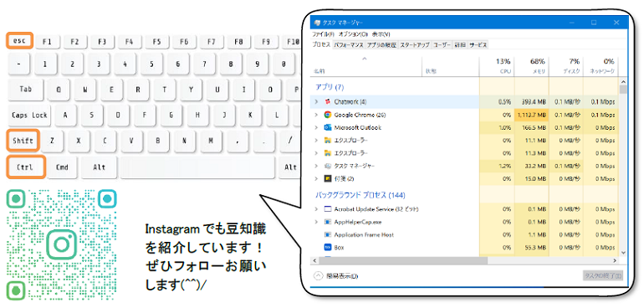Expand the Chatwork process group
This screenshot has height=308, width=644.
(x=316, y=101)
